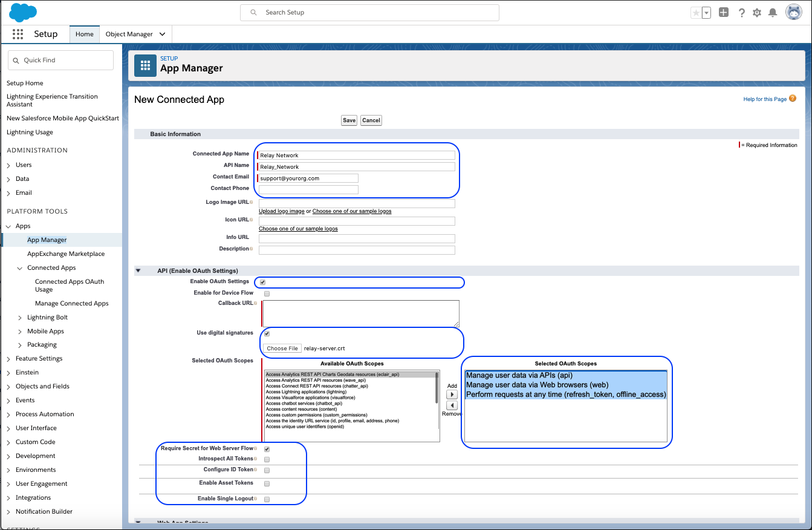Click the App Manager grid icon
This screenshot has width=812, height=530.
click(145, 65)
